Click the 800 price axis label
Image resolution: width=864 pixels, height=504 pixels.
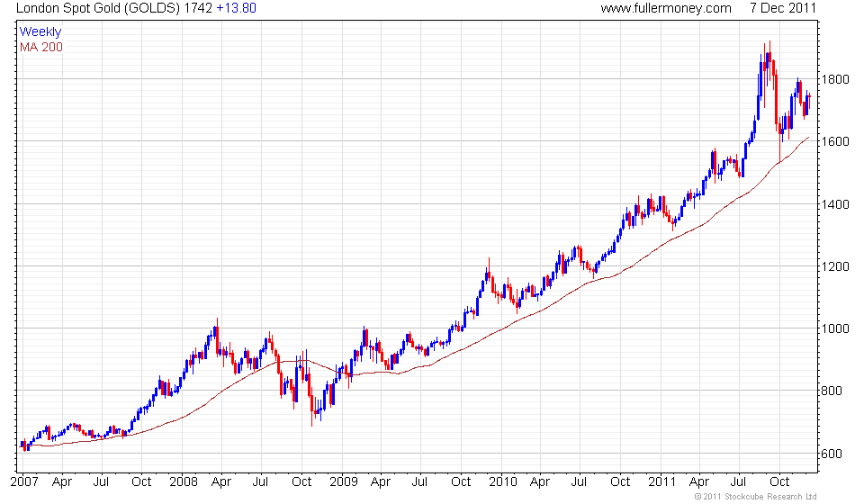click(832, 391)
